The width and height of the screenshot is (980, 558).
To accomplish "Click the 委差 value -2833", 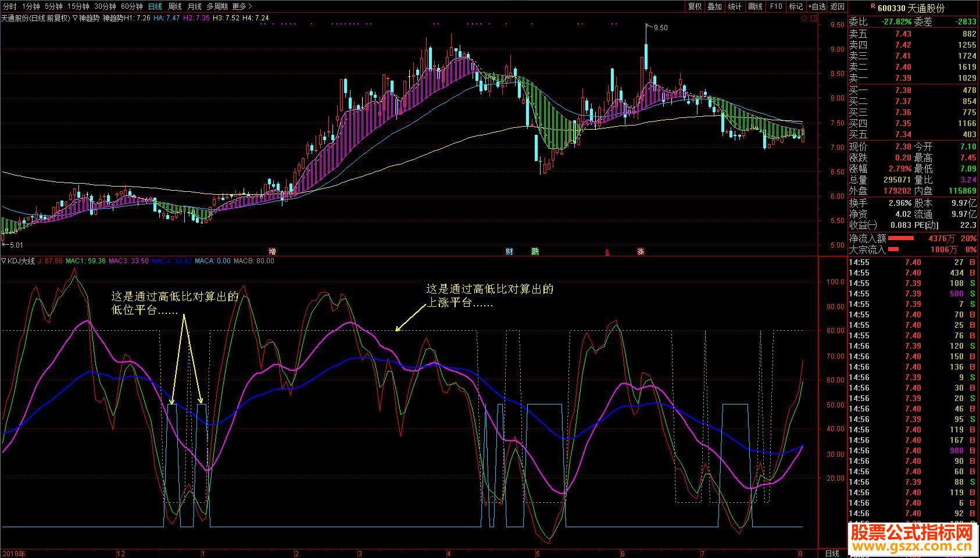I will point(965,22).
